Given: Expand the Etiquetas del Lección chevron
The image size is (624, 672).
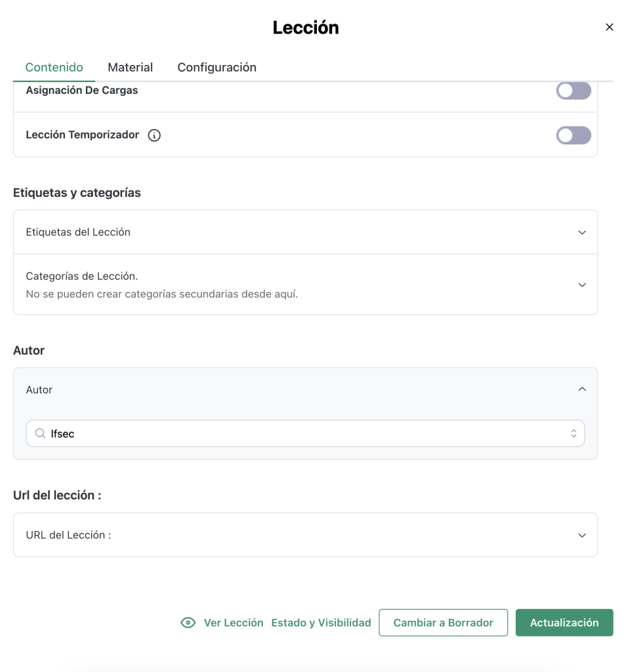Looking at the screenshot, I should click(x=582, y=232).
